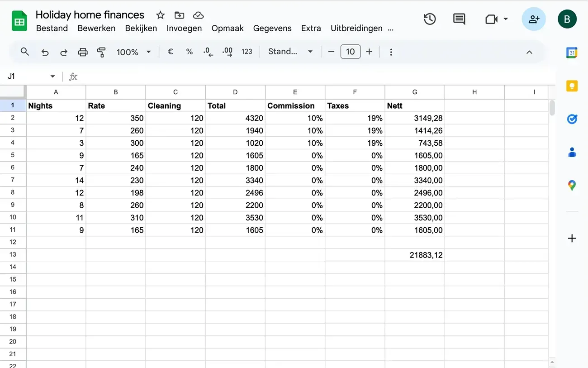Open the name box dropdown
This screenshot has width=588, height=368.
coord(52,76)
